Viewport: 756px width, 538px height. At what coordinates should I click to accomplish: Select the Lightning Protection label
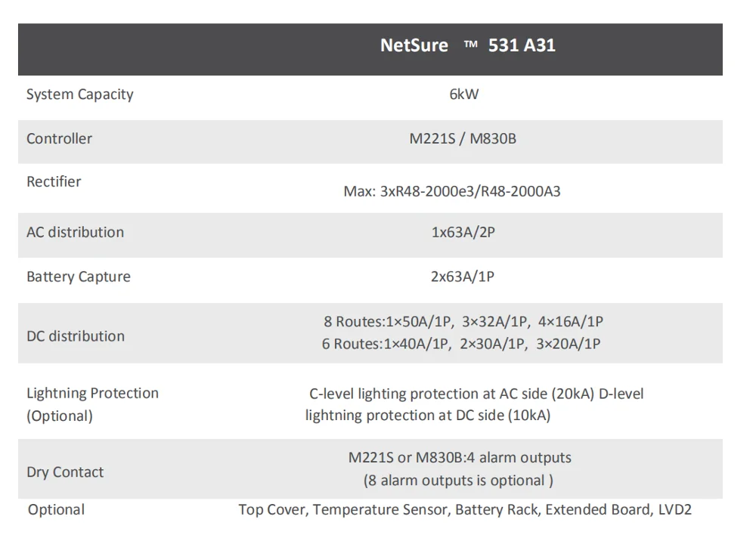[92, 393]
